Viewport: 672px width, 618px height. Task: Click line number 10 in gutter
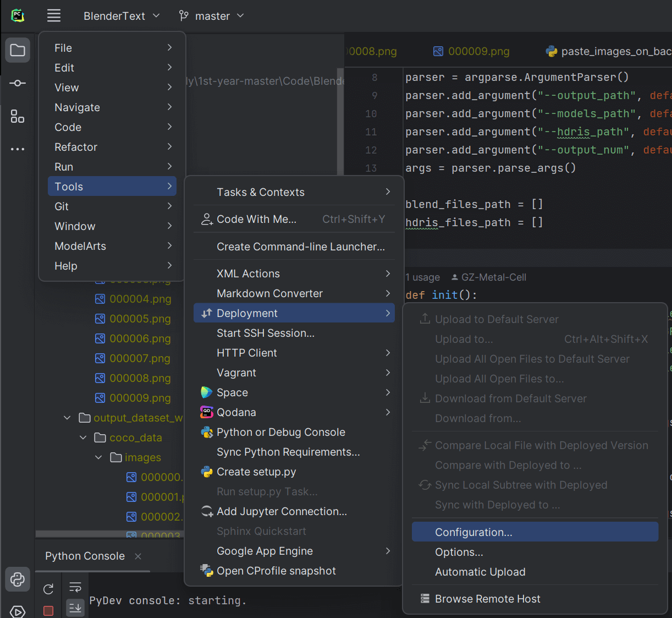(371, 114)
